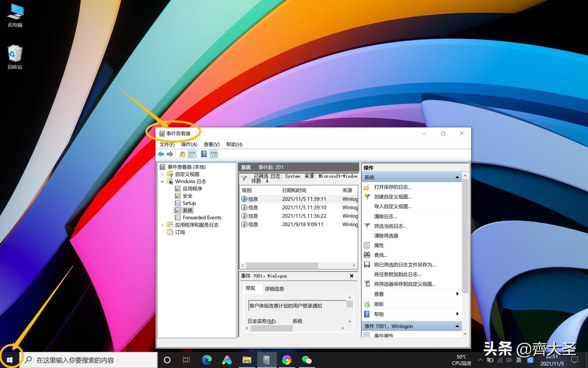Click the Windows Start button

pos(9,360)
